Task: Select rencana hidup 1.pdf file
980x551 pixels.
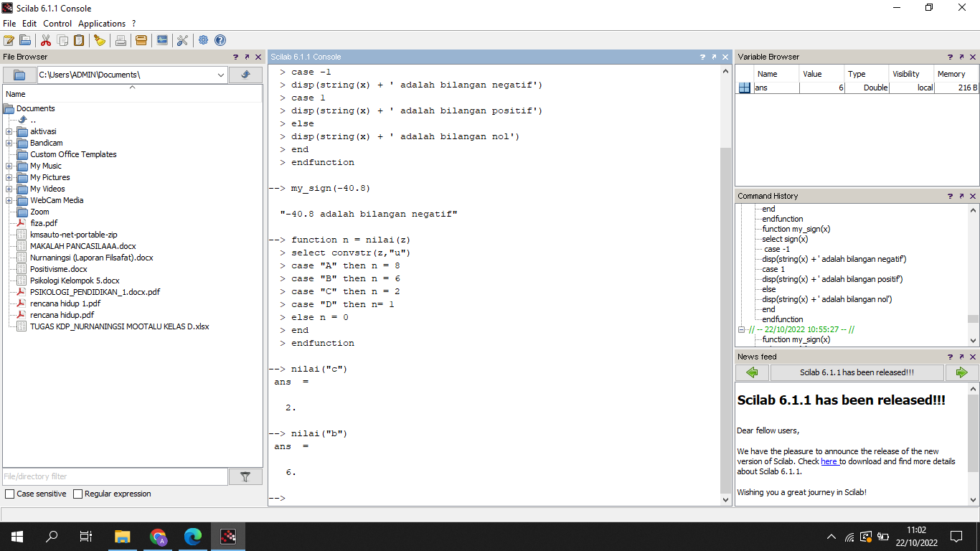Action: point(65,303)
